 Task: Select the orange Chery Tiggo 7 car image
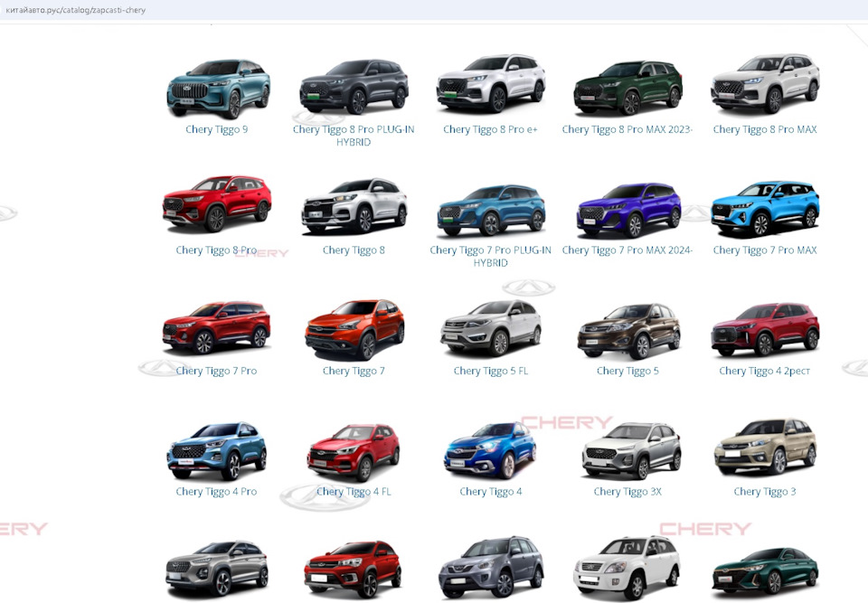(354, 329)
